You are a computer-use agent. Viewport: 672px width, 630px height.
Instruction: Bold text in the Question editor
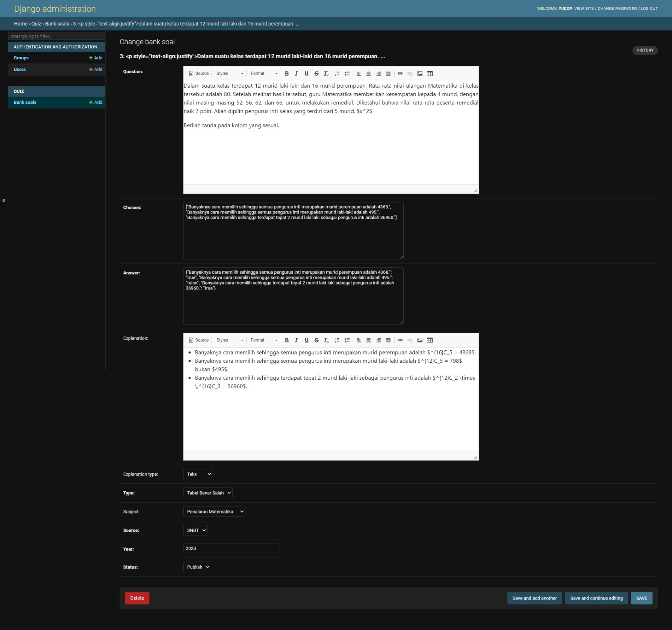click(x=287, y=73)
